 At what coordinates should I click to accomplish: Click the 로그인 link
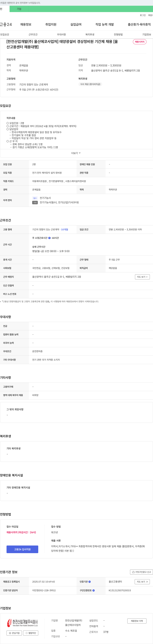tap(143, 15)
